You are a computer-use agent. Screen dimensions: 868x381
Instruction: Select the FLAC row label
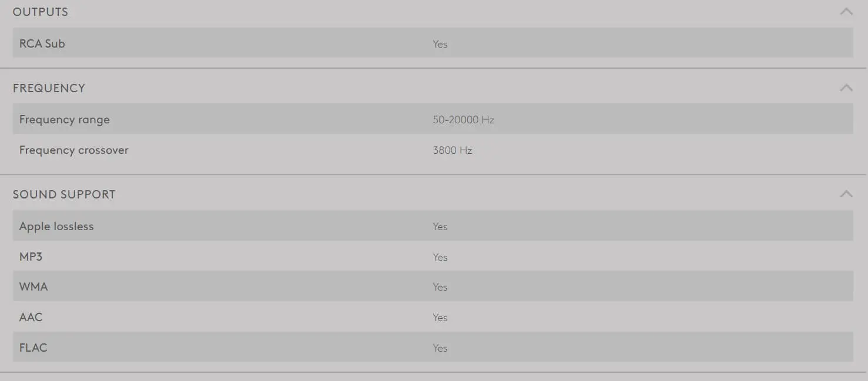click(33, 348)
